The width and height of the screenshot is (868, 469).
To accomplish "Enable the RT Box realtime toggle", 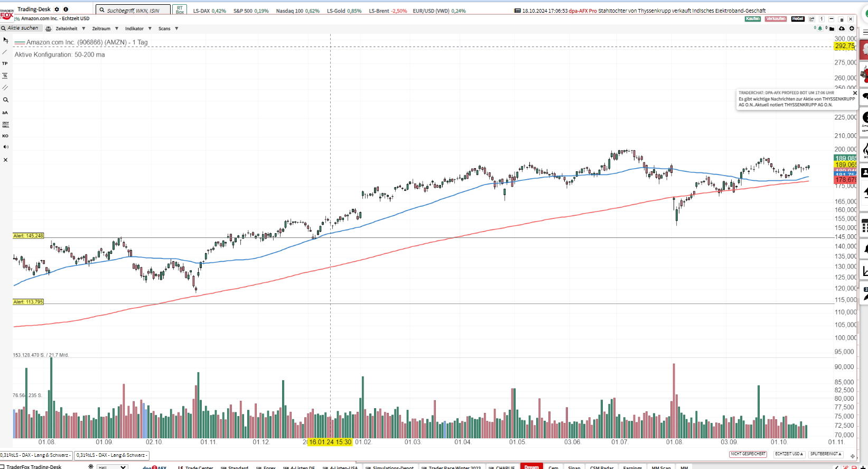I will click(x=180, y=9).
